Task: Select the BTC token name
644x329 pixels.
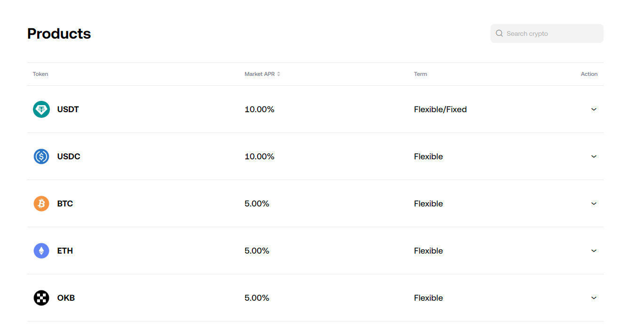Action: (x=65, y=204)
